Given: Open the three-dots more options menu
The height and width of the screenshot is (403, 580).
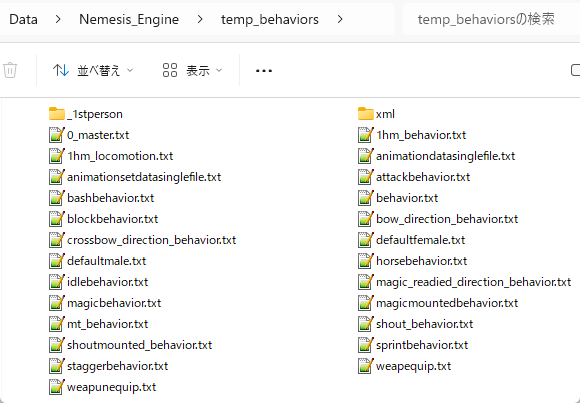Looking at the screenshot, I should 264,70.
